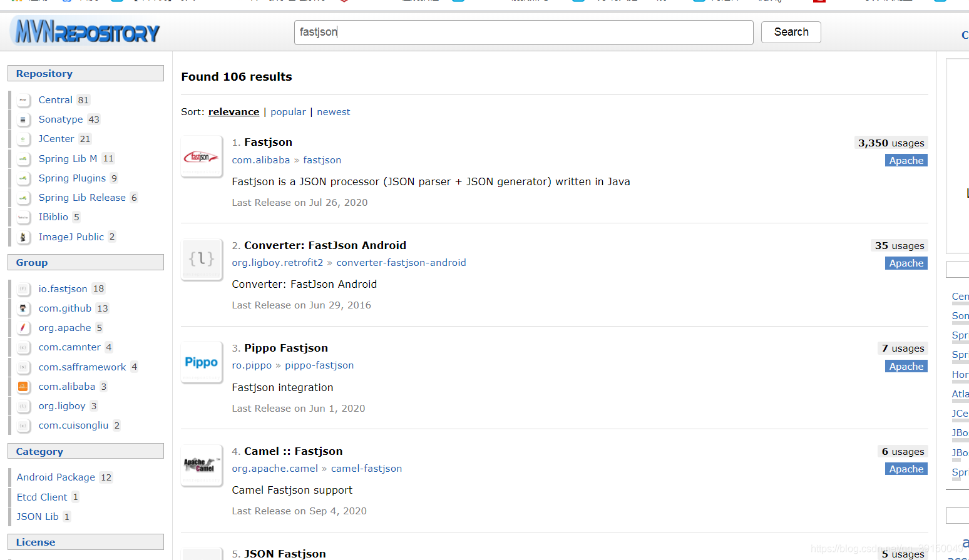The image size is (969, 560).
Task: Open the org.ligboy.retrofit2 group link
Action: [277, 263]
